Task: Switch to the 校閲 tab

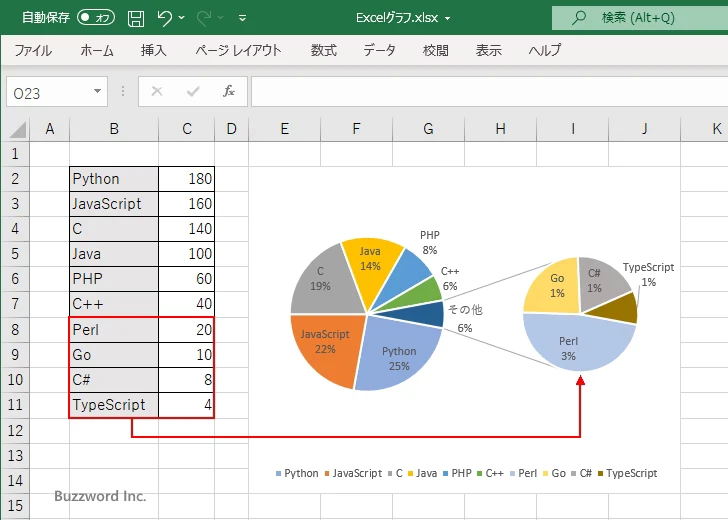Action: (436, 50)
